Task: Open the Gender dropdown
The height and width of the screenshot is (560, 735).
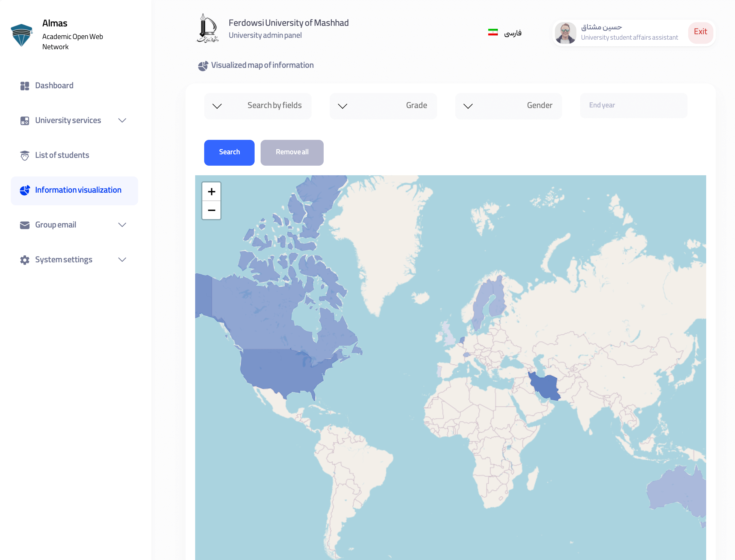Action: click(509, 106)
